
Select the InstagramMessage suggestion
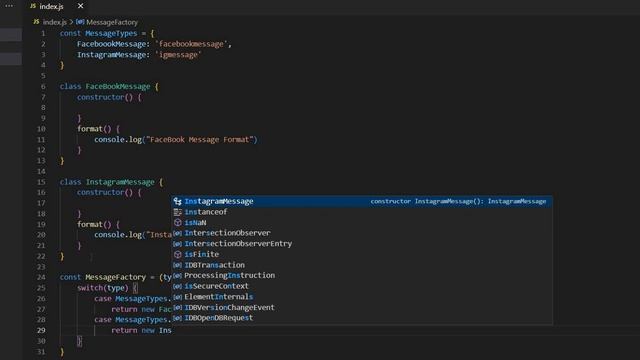pyautogui.click(x=362, y=201)
